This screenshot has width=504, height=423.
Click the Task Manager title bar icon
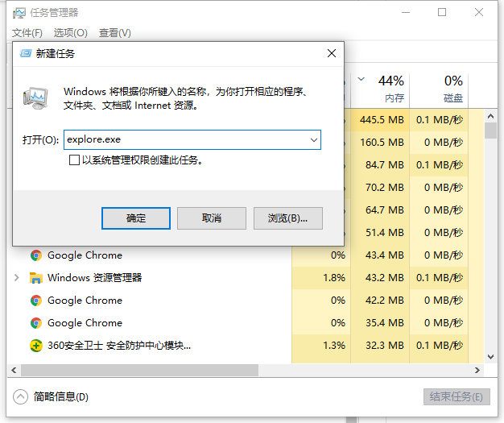19,13
